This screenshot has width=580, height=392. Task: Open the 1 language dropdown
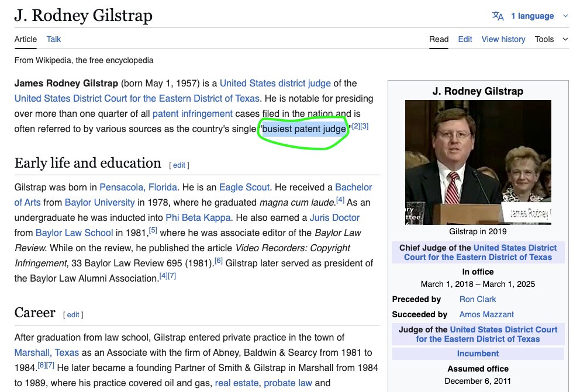click(x=532, y=16)
